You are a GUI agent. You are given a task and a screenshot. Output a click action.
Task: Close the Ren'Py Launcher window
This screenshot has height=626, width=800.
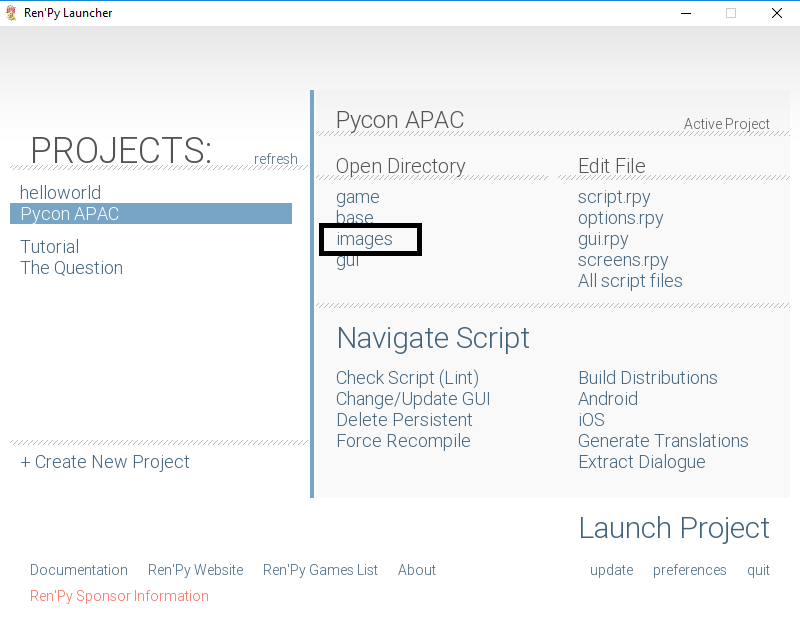coord(777,13)
